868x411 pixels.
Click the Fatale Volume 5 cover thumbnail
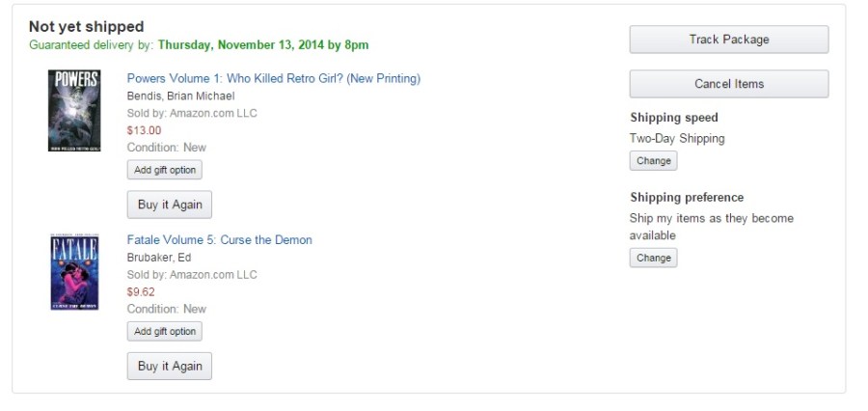coord(74,271)
